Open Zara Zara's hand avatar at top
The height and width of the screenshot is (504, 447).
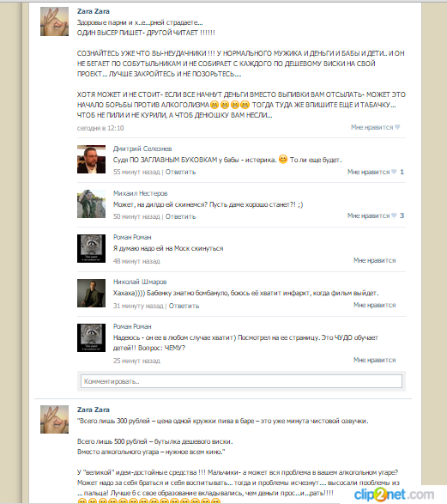(54, 21)
